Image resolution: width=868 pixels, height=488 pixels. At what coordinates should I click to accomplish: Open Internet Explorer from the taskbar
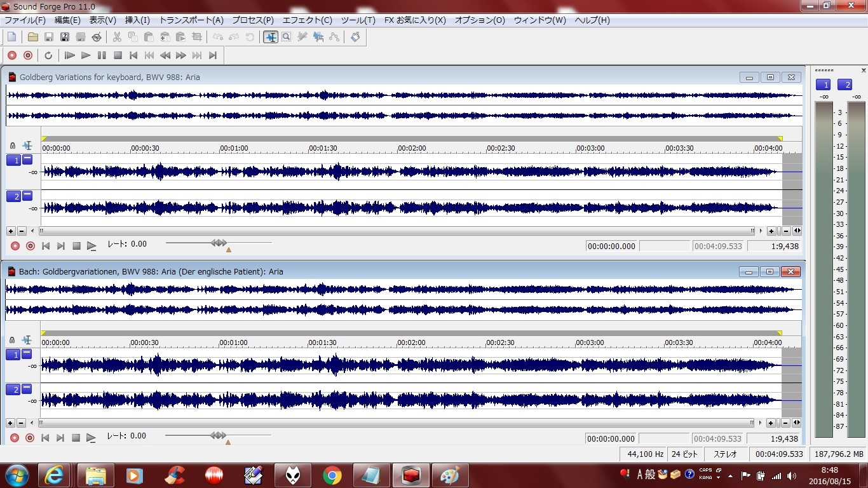[55, 475]
